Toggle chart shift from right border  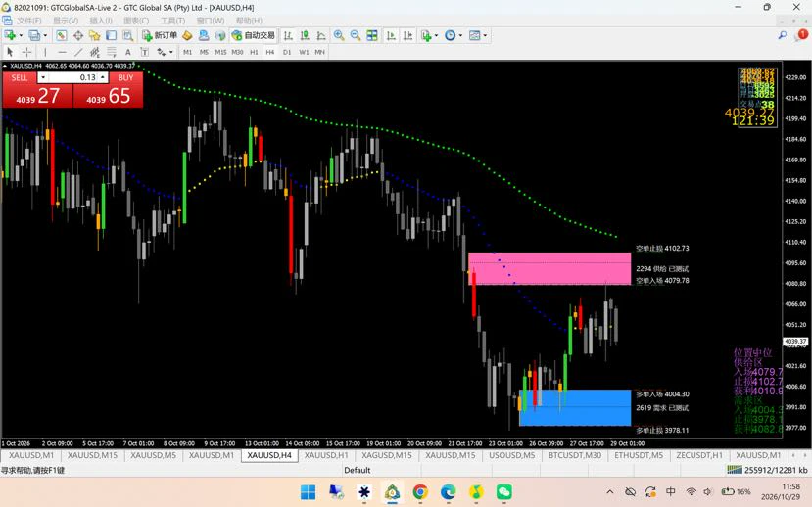(x=408, y=35)
